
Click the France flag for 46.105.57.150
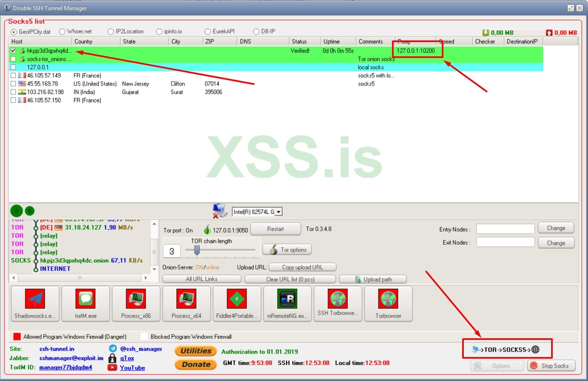(22, 100)
